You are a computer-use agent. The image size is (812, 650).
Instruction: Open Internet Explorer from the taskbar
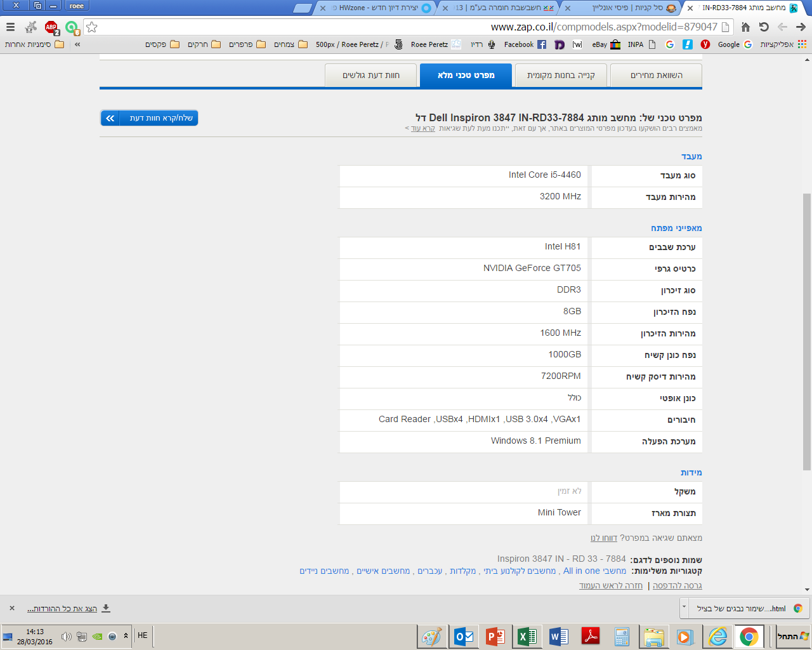[x=717, y=637]
